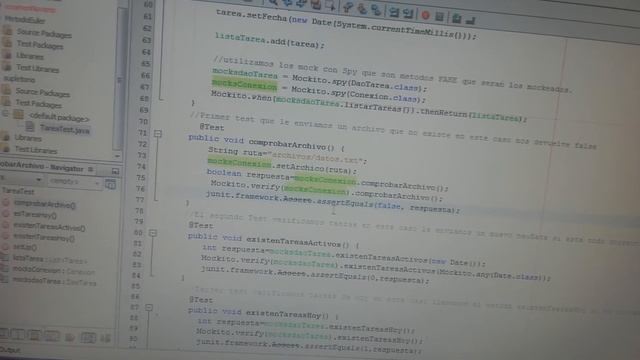The height and width of the screenshot is (360, 640).
Task: Click existenTareasHoy() method declaration on line 87
Action: (263, 313)
